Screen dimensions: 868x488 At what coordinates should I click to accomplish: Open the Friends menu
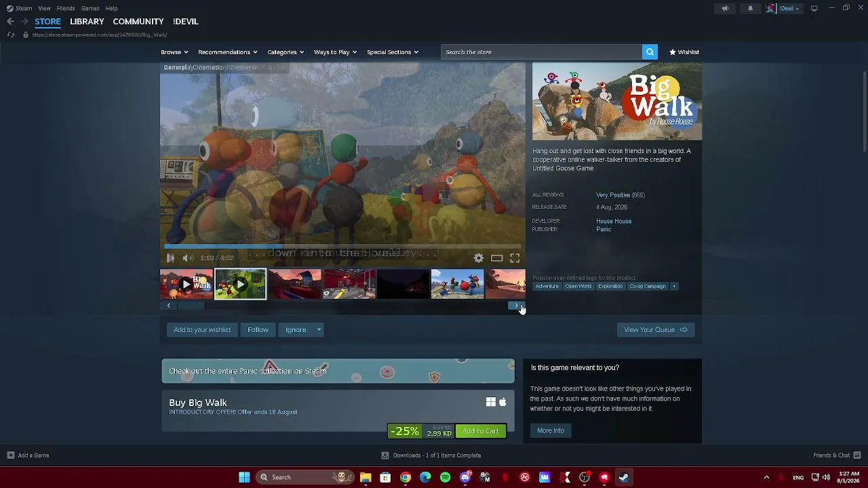pos(66,8)
